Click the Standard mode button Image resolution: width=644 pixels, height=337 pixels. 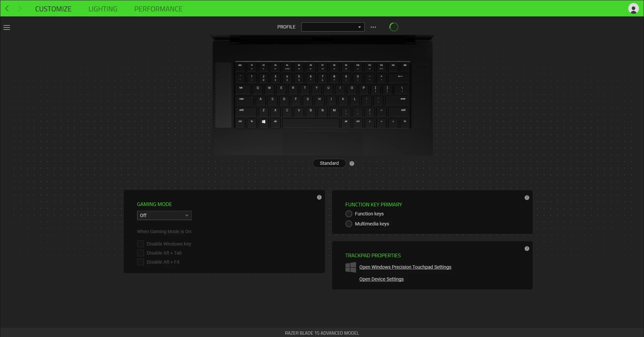coord(329,163)
